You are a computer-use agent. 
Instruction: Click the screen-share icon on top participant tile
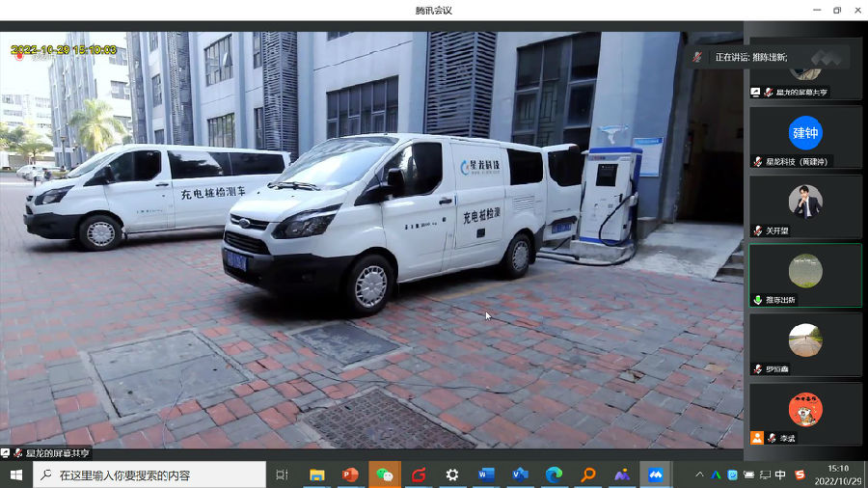pos(755,93)
